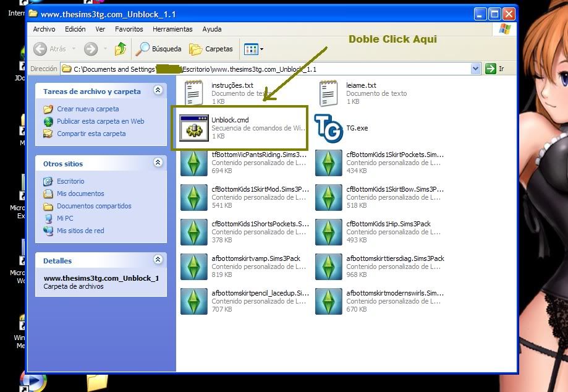This screenshot has height=392, width=568.
Task: Open the Búsqueda search tool
Action: (x=159, y=49)
